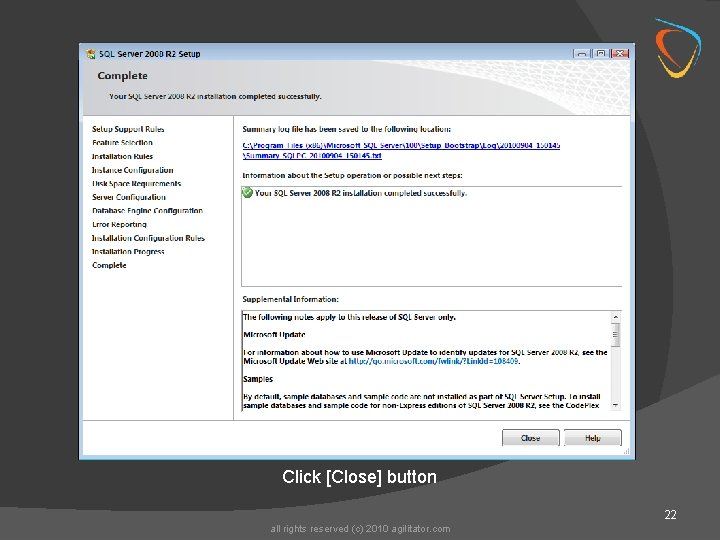Open the summary log file path link
This screenshot has width=720, height=540.
pos(401,150)
